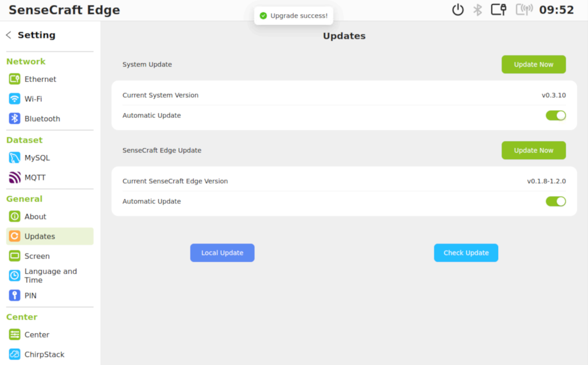This screenshot has width=588, height=365.
Task: Click the Current SenseCraft Edge Version label
Action: tap(175, 181)
